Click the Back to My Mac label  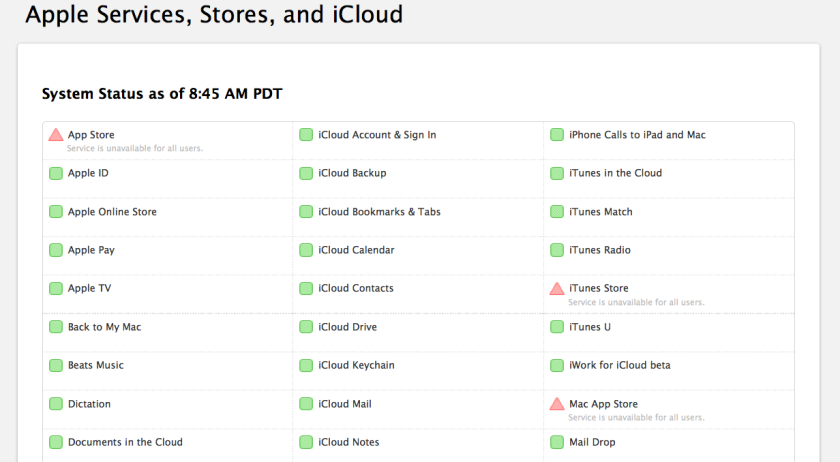coord(104,327)
